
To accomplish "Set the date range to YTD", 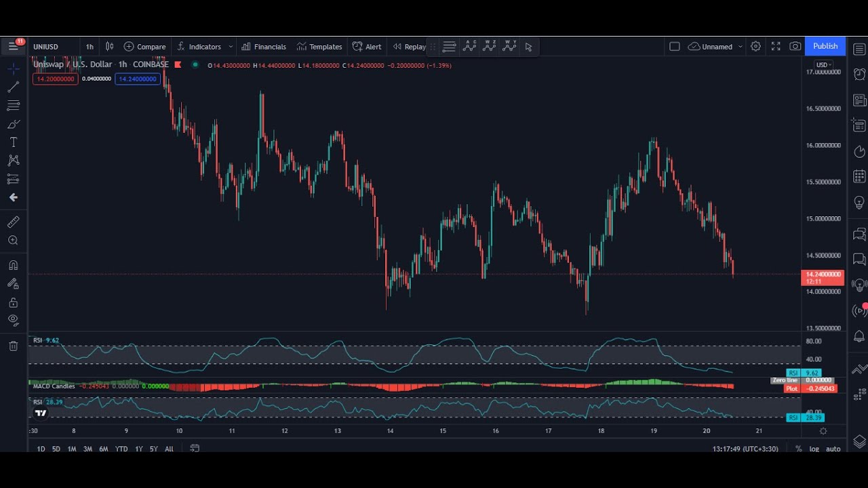I will tap(121, 449).
